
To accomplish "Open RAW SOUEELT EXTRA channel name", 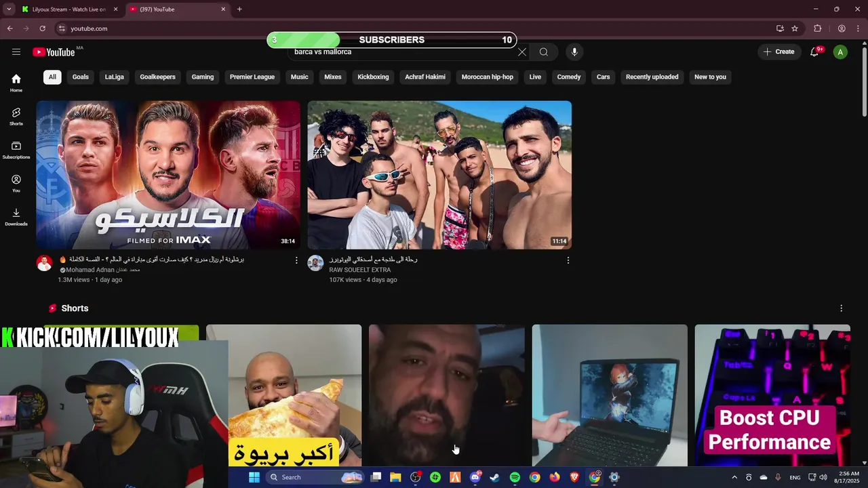I will click(360, 270).
